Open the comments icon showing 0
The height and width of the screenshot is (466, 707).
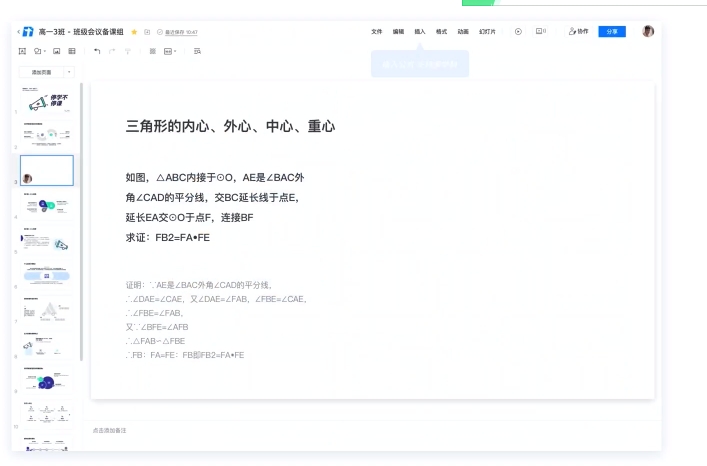coord(541,31)
